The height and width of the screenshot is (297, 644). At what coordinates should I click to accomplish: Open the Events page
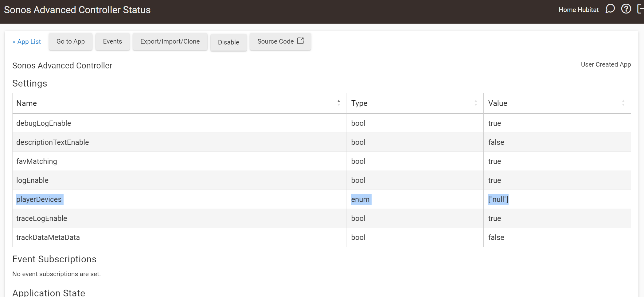[x=112, y=41]
